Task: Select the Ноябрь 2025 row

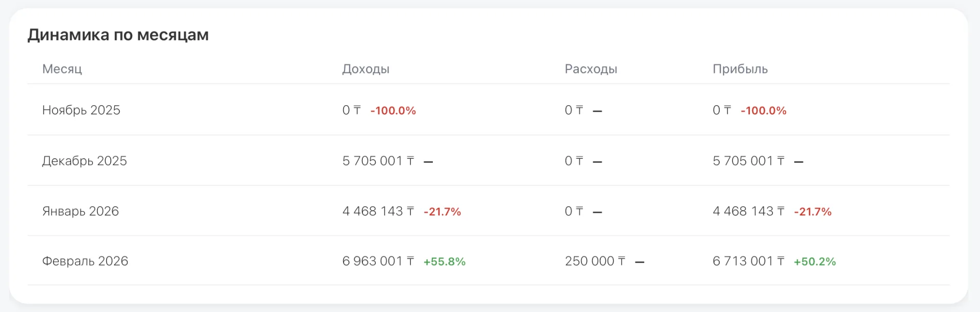Action: coord(488,110)
